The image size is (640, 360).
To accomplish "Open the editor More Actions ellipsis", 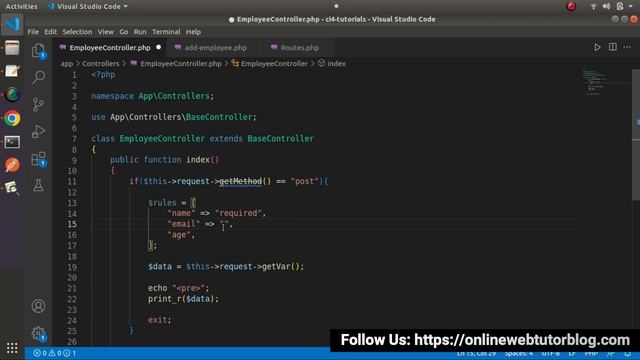I will click(627, 47).
